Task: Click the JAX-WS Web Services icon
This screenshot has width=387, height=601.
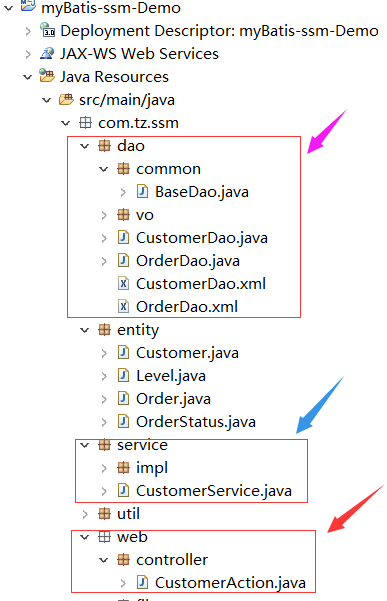Action: [x=47, y=53]
